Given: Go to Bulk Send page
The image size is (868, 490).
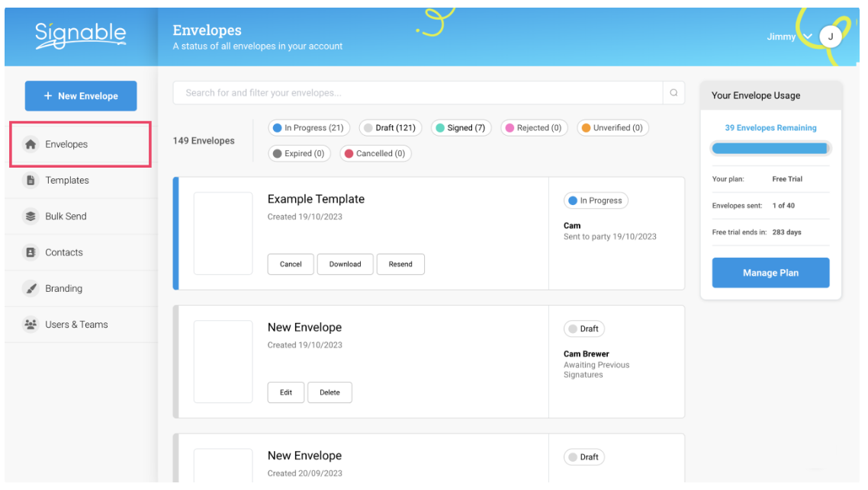Looking at the screenshot, I should click(81, 216).
